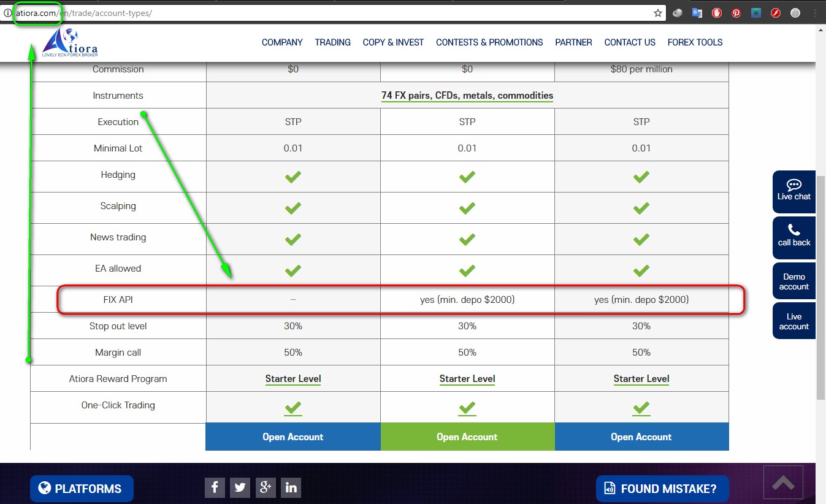The width and height of the screenshot is (826, 504).
Task: Open a Demo account from the sidebar
Action: [x=794, y=281]
